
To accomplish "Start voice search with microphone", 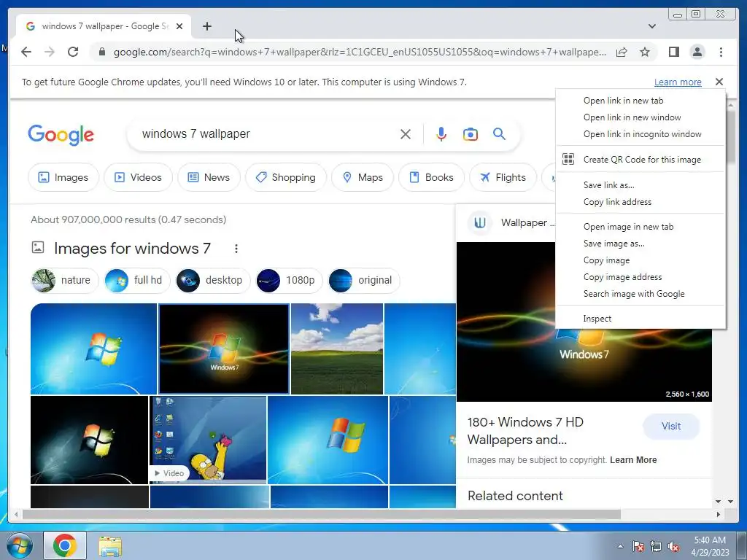I will (441, 134).
